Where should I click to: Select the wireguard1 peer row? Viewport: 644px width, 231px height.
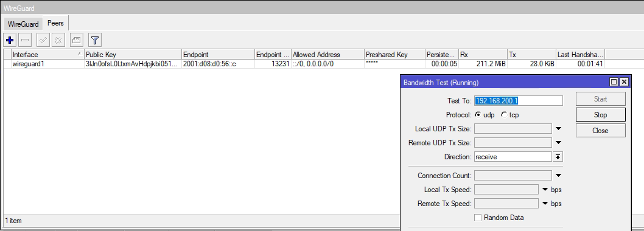coord(304,64)
